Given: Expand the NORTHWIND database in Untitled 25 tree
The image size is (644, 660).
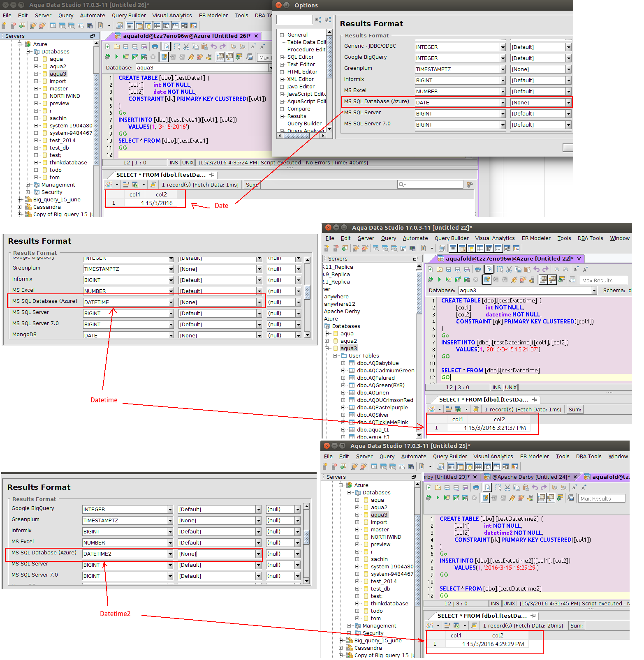Looking at the screenshot, I should (x=357, y=537).
